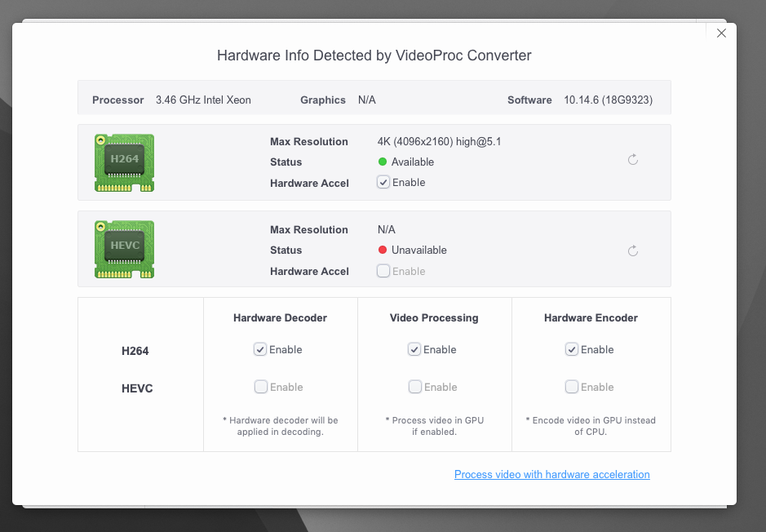Viewport: 766px width, 532px height.
Task: Click the red Unavailable status dot
Action: tap(383, 250)
